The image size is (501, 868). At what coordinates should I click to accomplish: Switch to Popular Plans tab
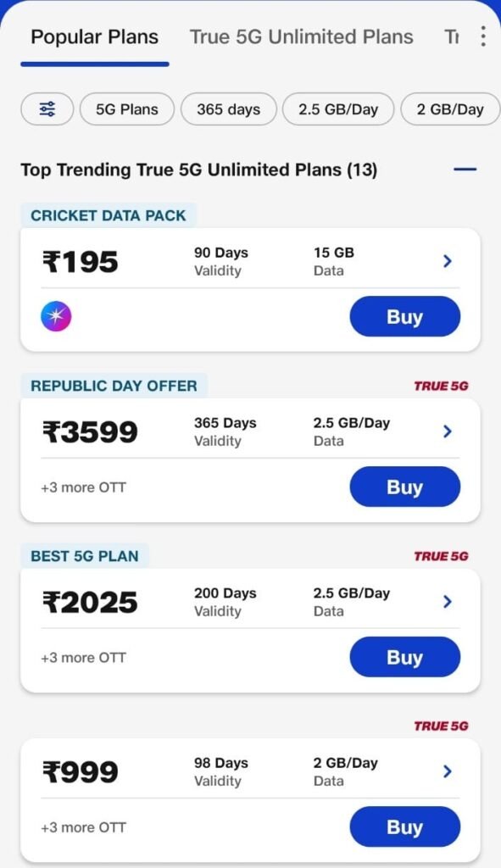coord(95,37)
